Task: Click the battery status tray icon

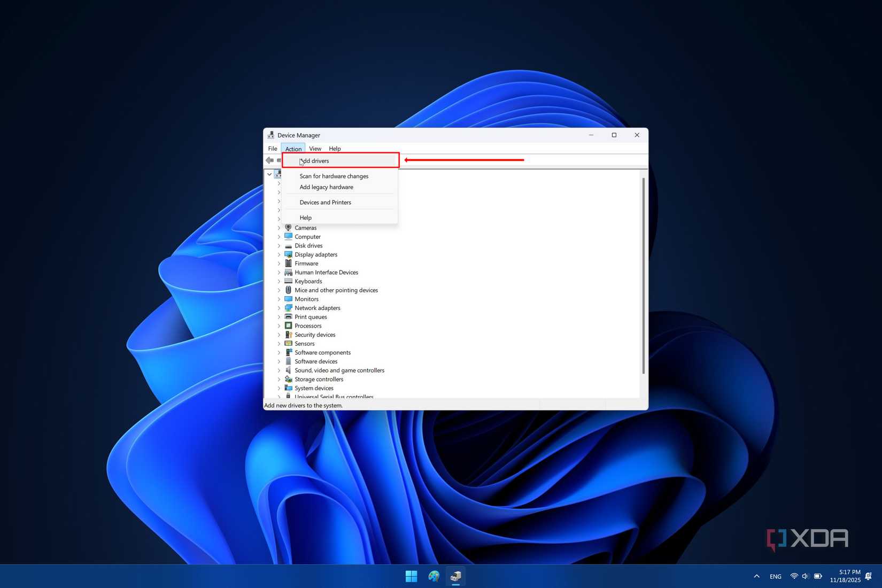Action: pos(818,576)
